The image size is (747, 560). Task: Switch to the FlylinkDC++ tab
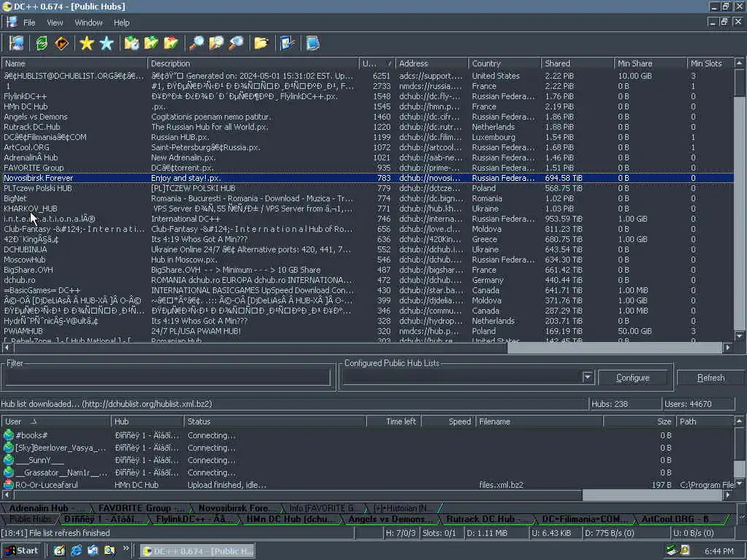tap(194, 519)
